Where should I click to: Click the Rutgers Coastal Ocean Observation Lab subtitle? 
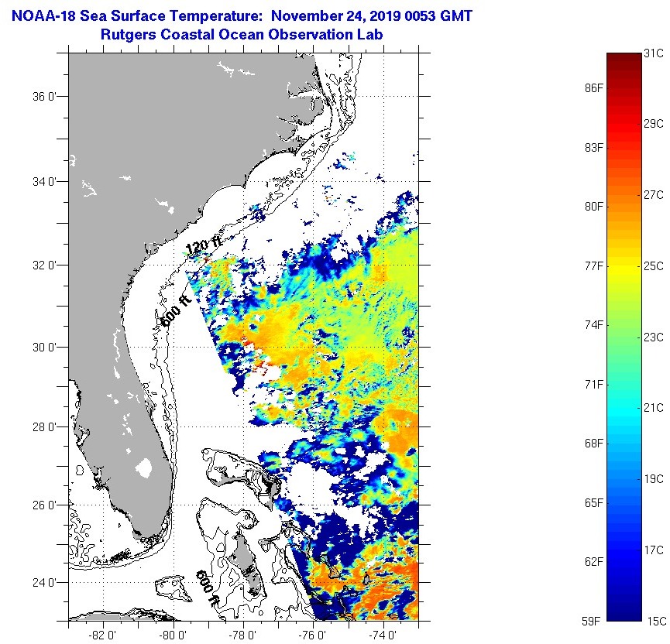click(x=241, y=35)
